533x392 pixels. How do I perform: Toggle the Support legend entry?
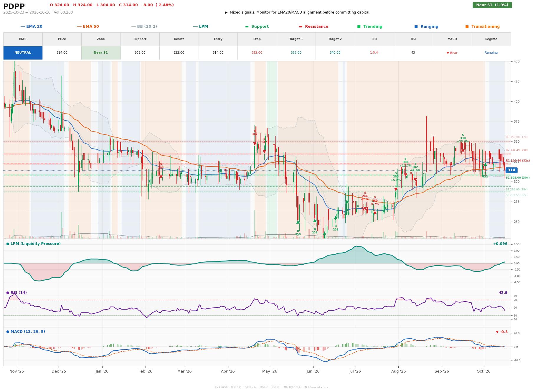257,27
